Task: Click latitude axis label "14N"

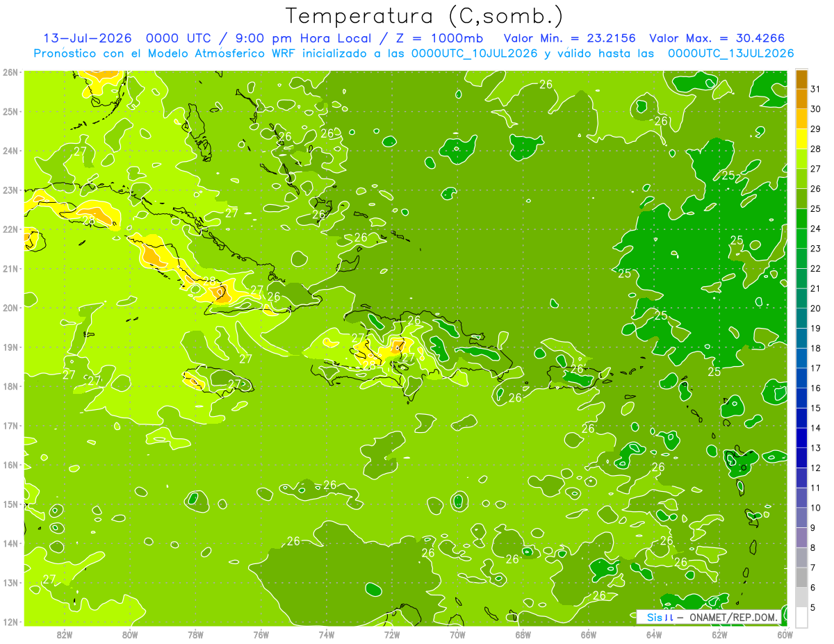Action: pyautogui.click(x=10, y=543)
